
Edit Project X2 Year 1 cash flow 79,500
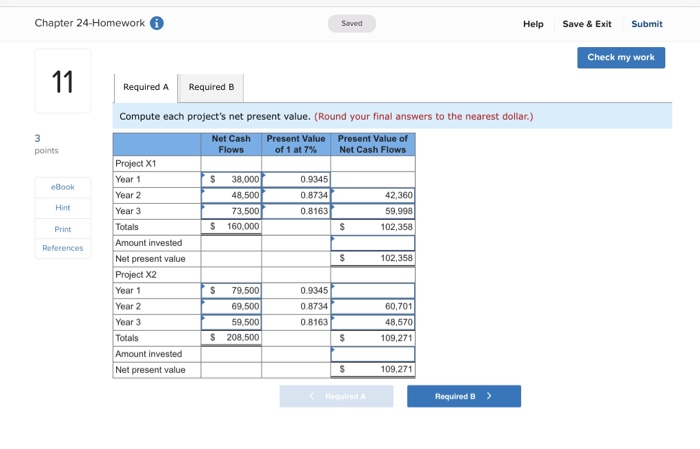231,291
